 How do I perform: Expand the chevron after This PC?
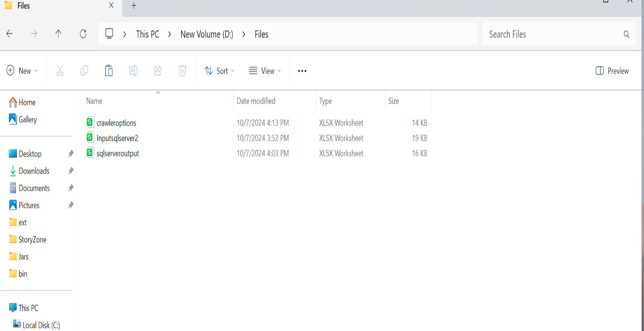pos(169,34)
